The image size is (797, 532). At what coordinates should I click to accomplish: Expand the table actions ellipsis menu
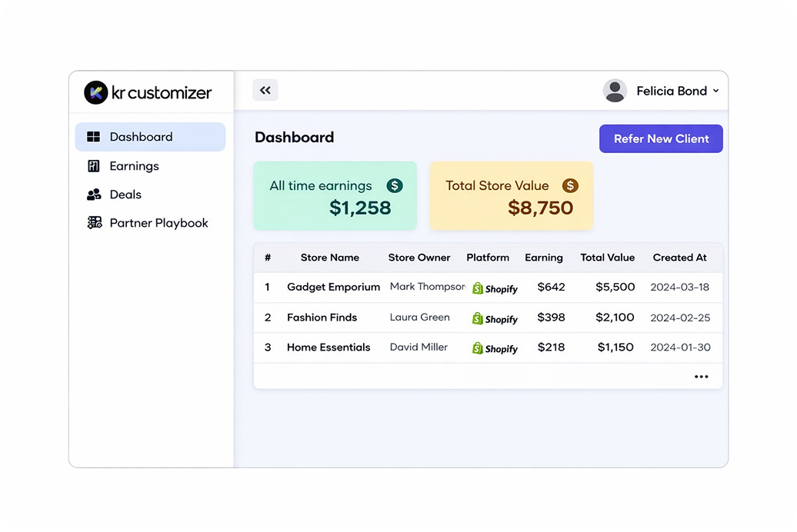coord(701,376)
